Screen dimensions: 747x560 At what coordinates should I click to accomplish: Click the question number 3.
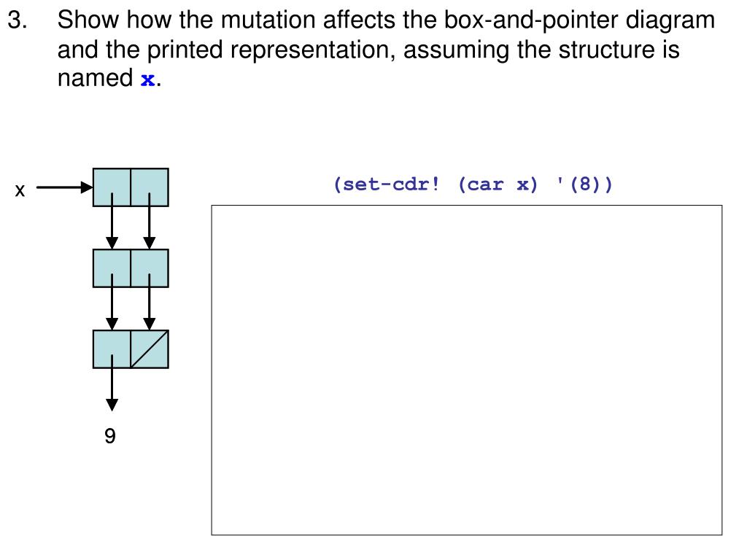[x=18, y=20]
